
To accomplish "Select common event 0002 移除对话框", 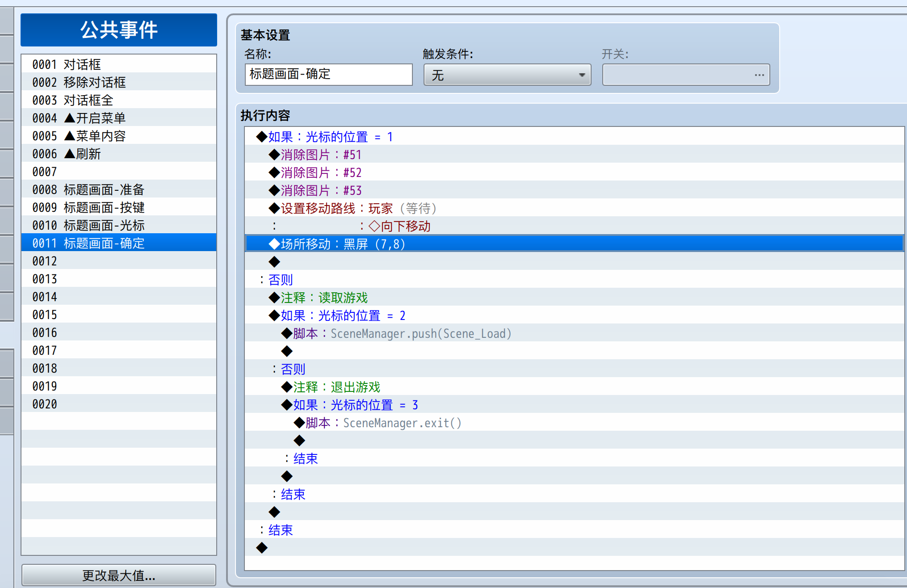I will click(119, 82).
